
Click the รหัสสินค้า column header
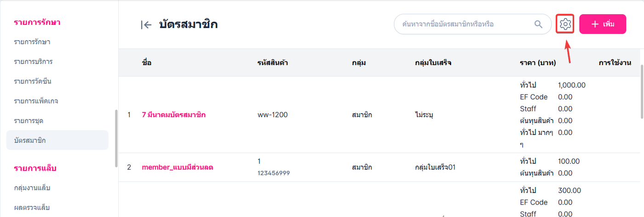point(273,63)
